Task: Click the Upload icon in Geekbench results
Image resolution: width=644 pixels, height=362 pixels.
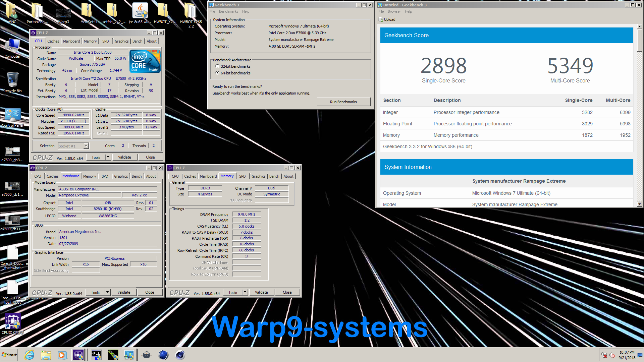Action: point(381,19)
